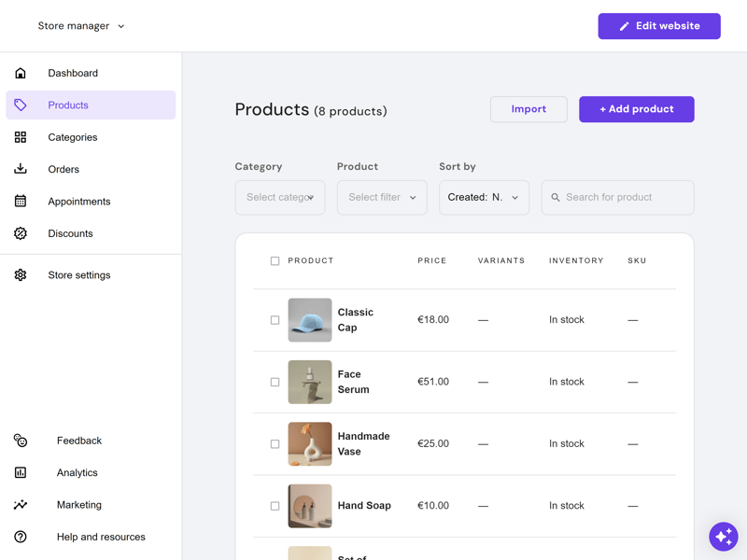Click the Import button
The image size is (747, 560).
pyautogui.click(x=529, y=109)
